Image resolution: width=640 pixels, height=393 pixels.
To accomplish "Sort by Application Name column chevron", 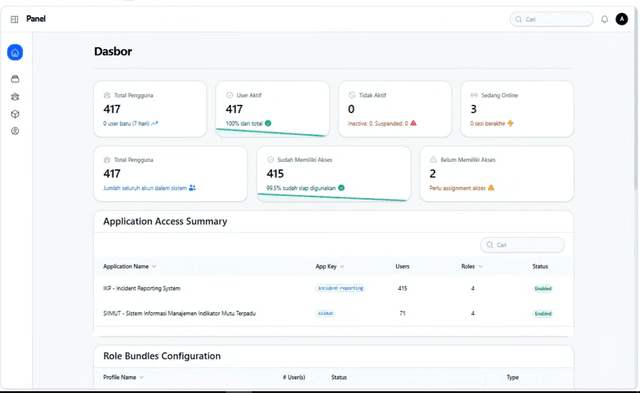I will [x=154, y=266].
